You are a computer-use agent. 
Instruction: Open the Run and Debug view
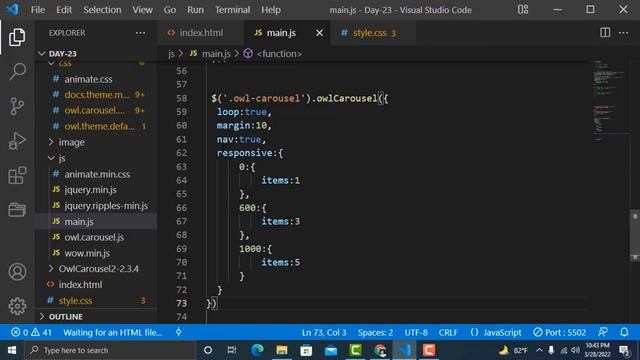tap(17, 141)
